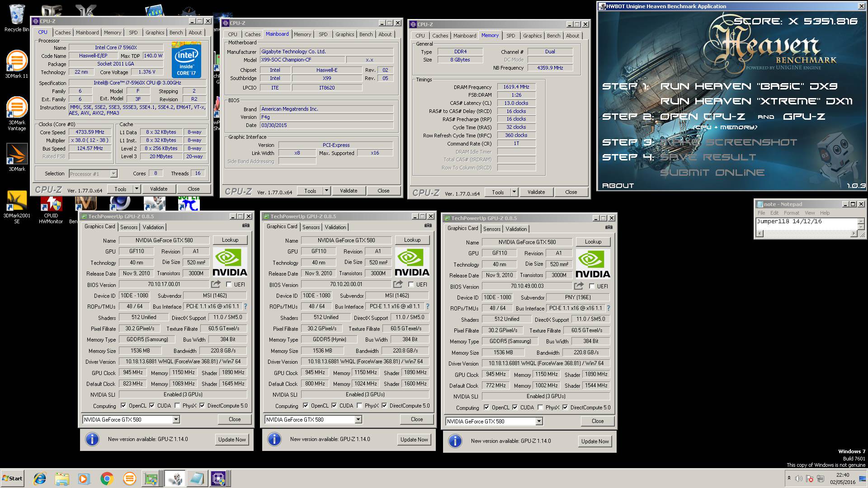Click SUBMIT ONLINE in Heaven benchmark

point(712,173)
